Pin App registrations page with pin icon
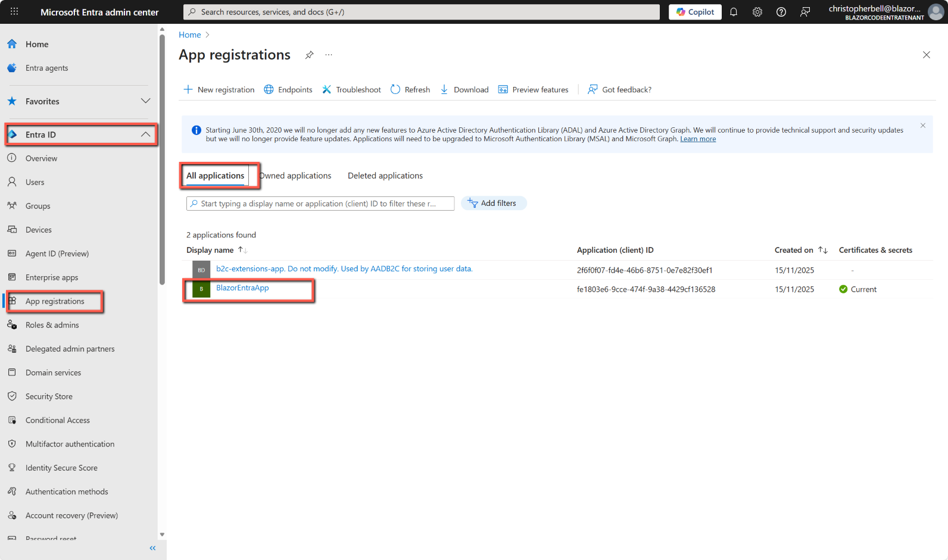The image size is (948, 560). tap(309, 55)
